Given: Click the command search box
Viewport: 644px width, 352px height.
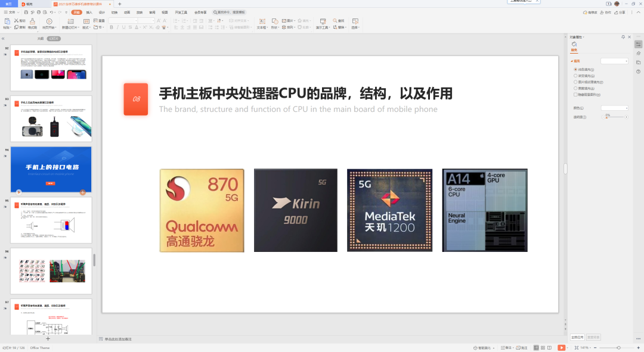Looking at the screenshot, I should pos(230,13).
